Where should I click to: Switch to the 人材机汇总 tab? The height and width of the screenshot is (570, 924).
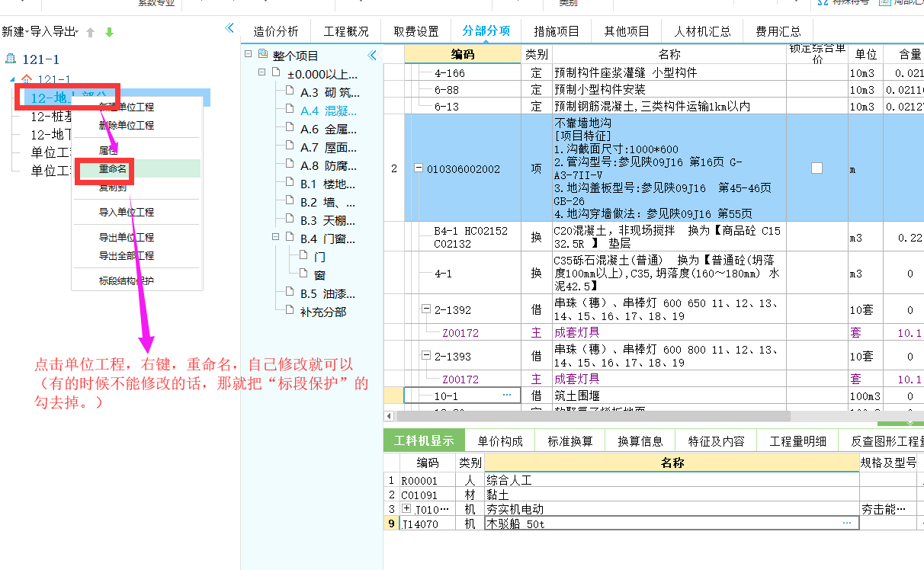(x=702, y=31)
